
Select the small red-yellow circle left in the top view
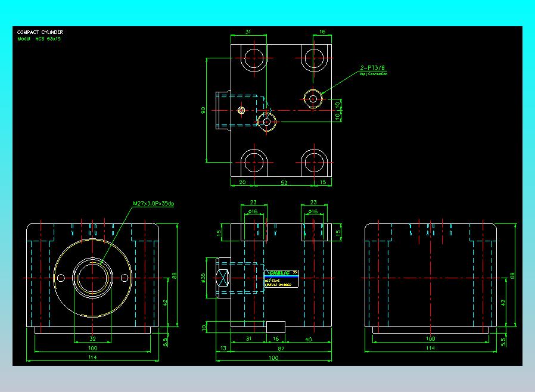point(241,110)
